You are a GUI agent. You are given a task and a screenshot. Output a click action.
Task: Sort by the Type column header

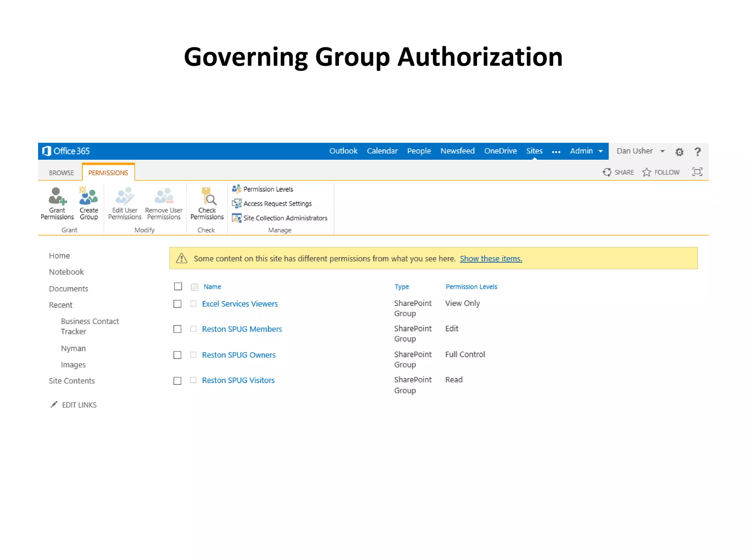pyautogui.click(x=402, y=287)
